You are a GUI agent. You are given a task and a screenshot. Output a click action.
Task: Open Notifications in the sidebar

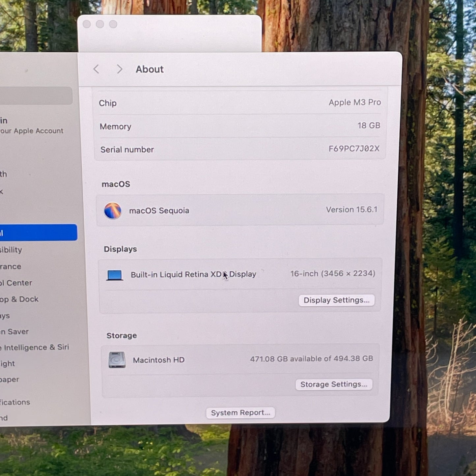[x=15, y=402]
